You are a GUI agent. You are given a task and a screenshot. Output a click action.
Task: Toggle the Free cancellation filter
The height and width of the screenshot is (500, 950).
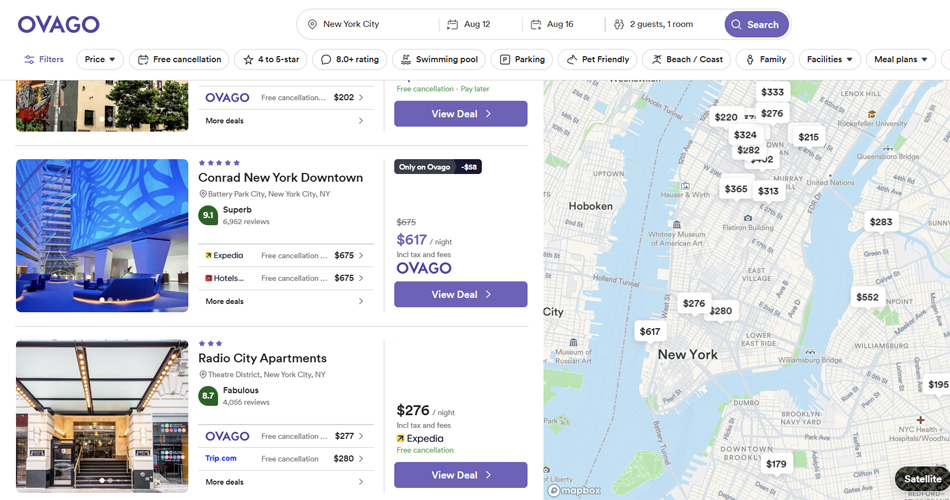click(x=179, y=59)
